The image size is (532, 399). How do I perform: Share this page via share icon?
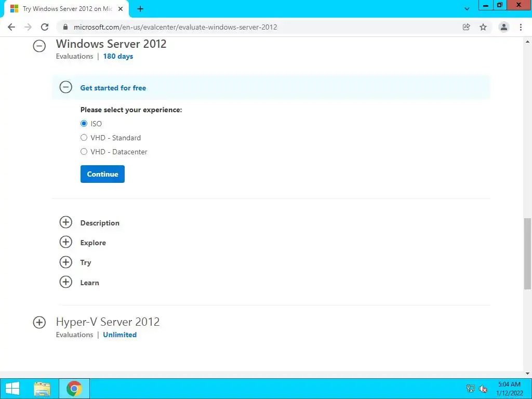467,27
